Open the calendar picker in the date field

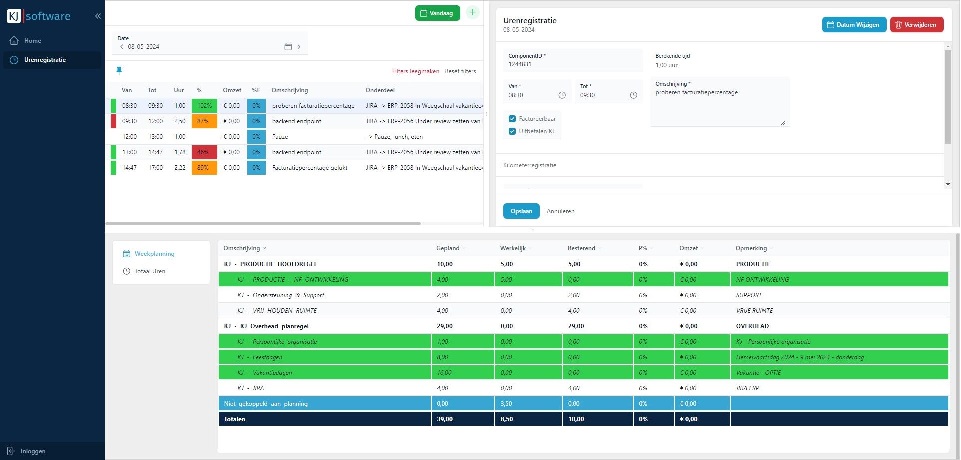(x=288, y=47)
